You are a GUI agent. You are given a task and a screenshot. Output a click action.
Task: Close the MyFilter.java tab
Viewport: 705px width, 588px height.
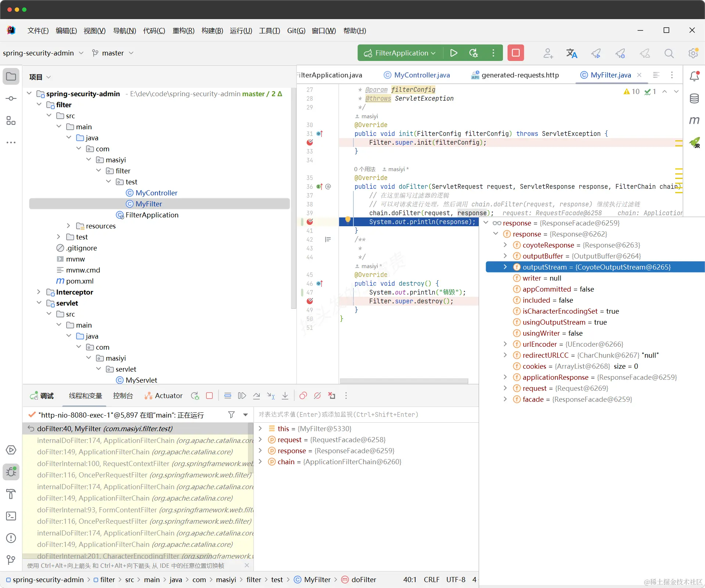[639, 75]
